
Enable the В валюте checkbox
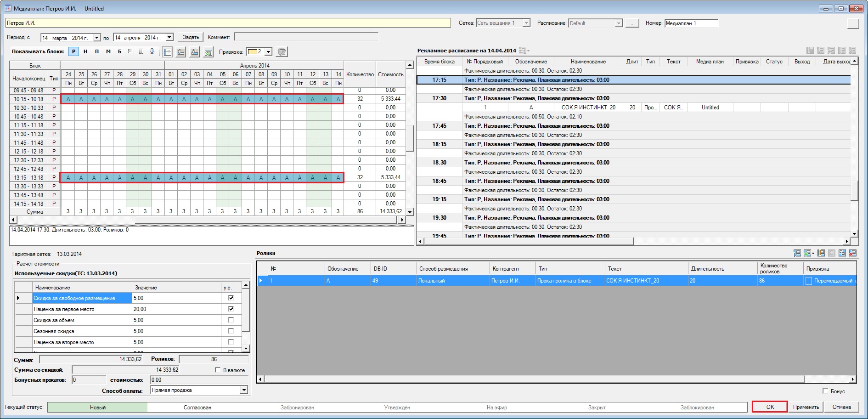coord(218,370)
